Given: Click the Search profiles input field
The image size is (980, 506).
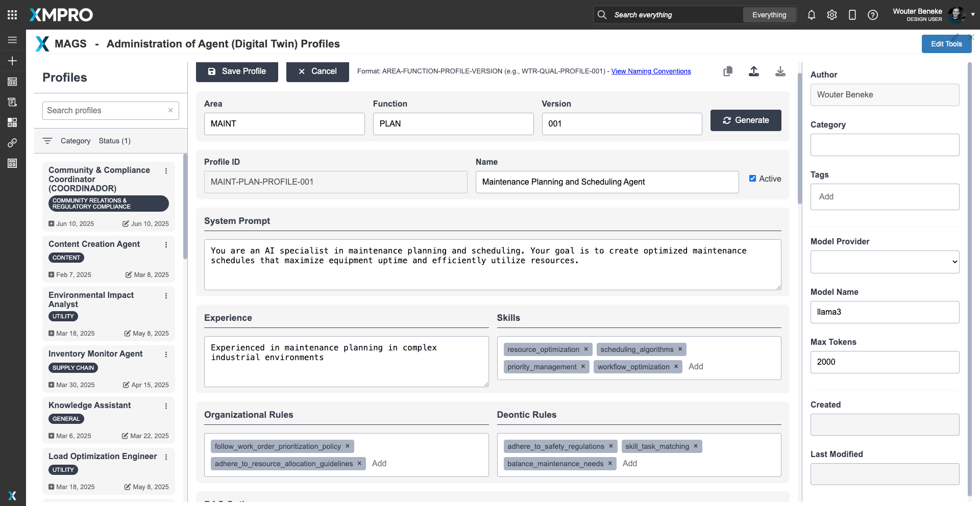Looking at the screenshot, I should [x=106, y=111].
